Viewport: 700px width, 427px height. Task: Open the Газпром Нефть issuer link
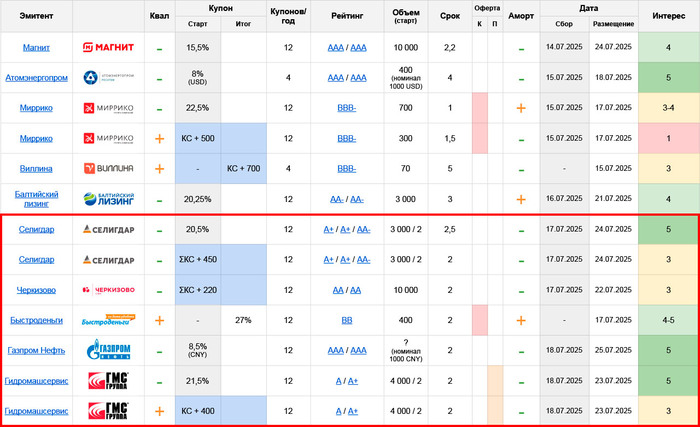pyautogui.click(x=37, y=351)
